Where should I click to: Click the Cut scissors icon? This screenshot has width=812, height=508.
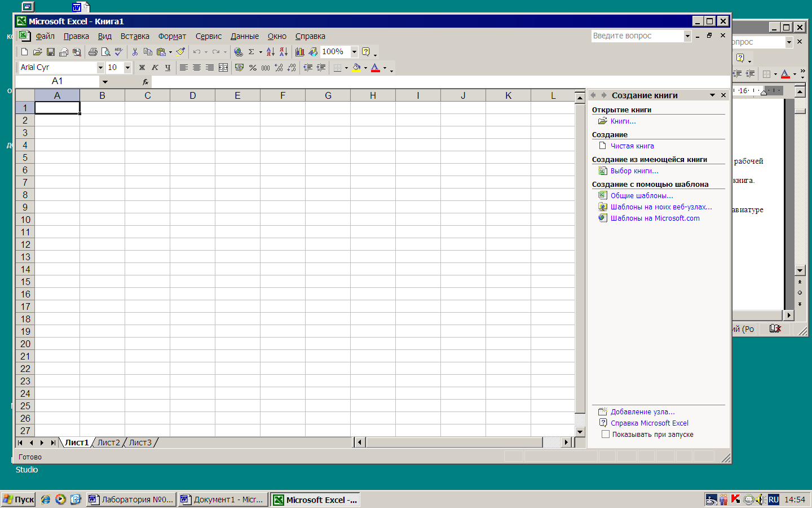click(x=135, y=52)
